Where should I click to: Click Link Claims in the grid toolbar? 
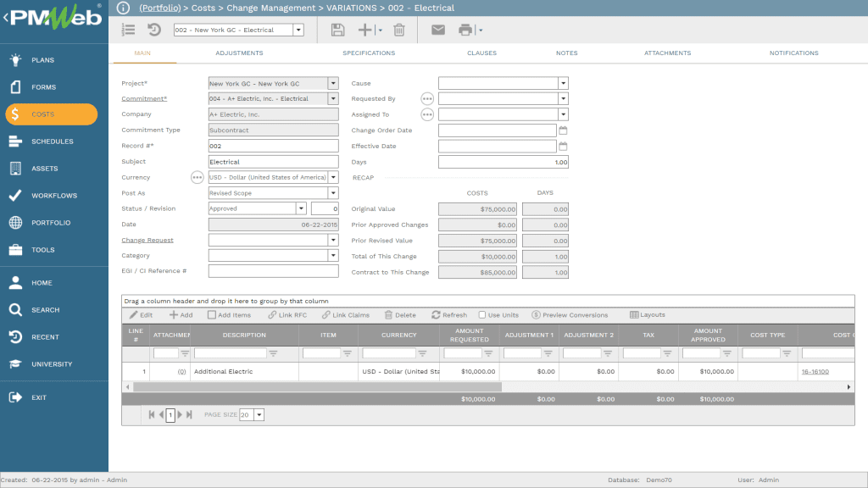click(346, 315)
